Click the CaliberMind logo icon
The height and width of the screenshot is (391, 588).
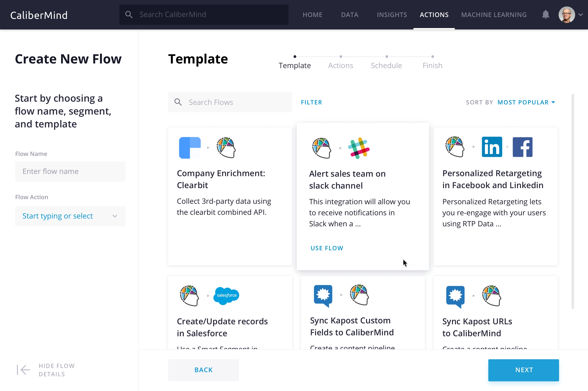click(39, 14)
